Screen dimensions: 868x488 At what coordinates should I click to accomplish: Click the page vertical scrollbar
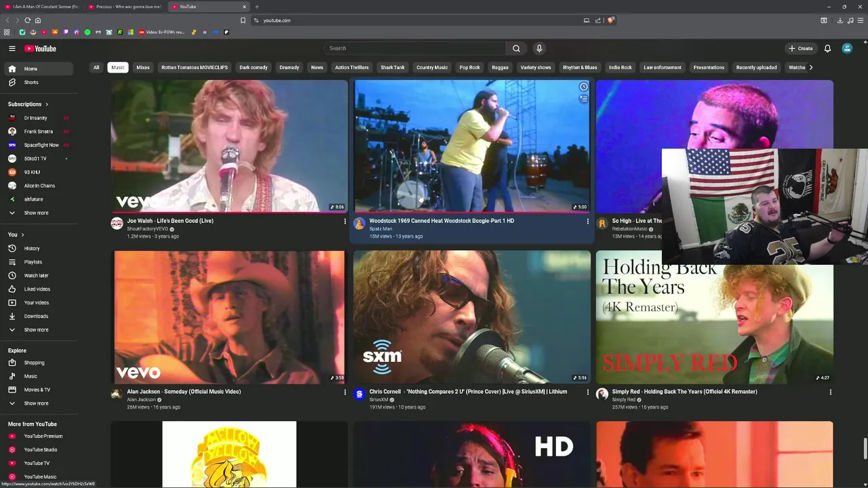pos(865,449)
